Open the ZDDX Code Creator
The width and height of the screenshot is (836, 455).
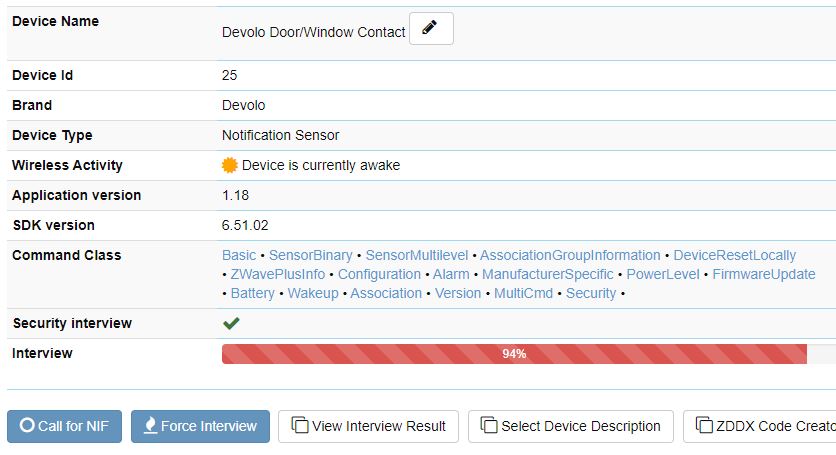click(760, 426)
